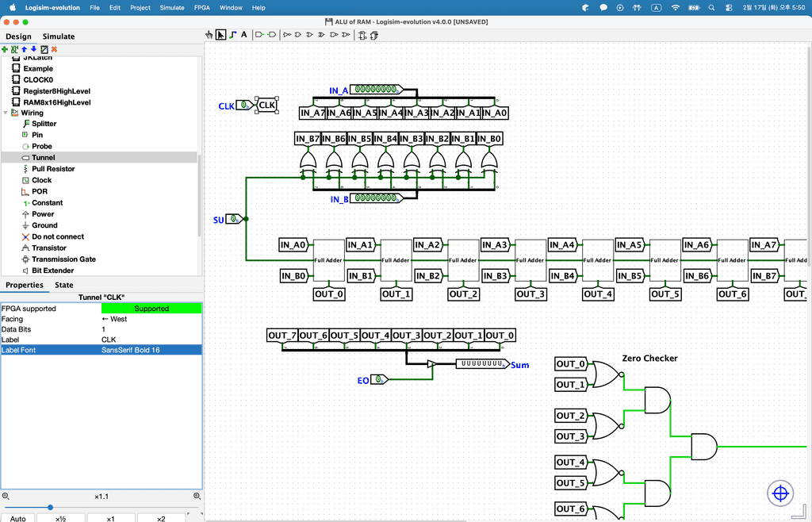Open the Facing property dropdown
812x522 pixels.
pos(151,319)
